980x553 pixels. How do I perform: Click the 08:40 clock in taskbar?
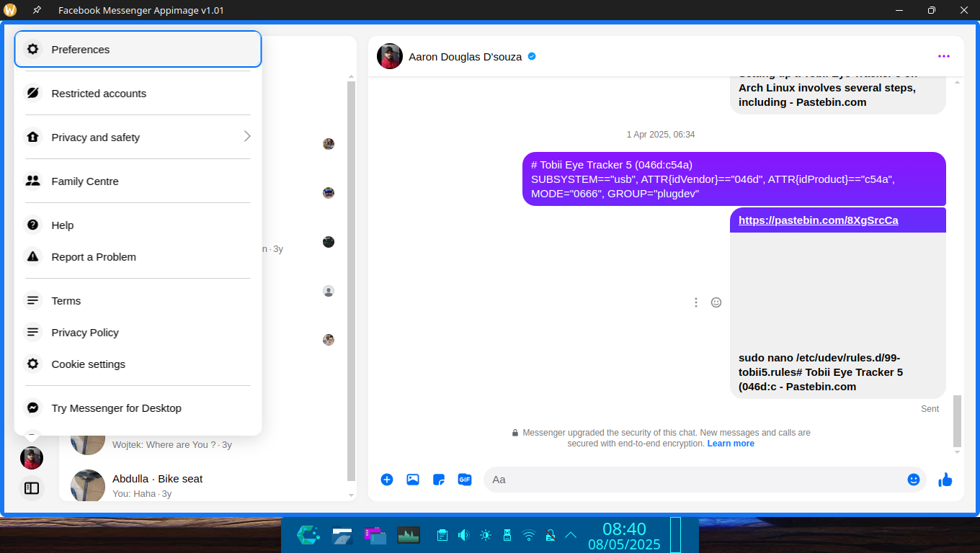[x=624, y=529]
